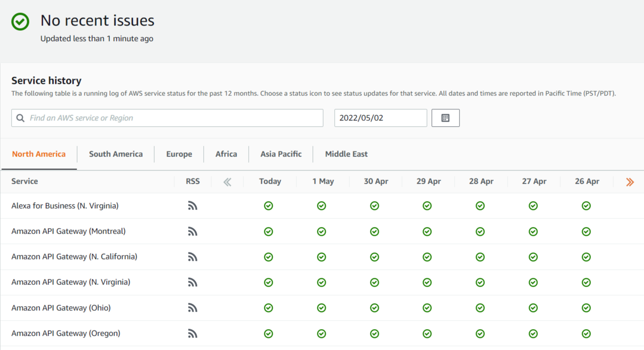This screenshot has width=644, height=350.
Task: Click 1 May status icon for API Gateway (Oregon)
Action: (321, 334)
